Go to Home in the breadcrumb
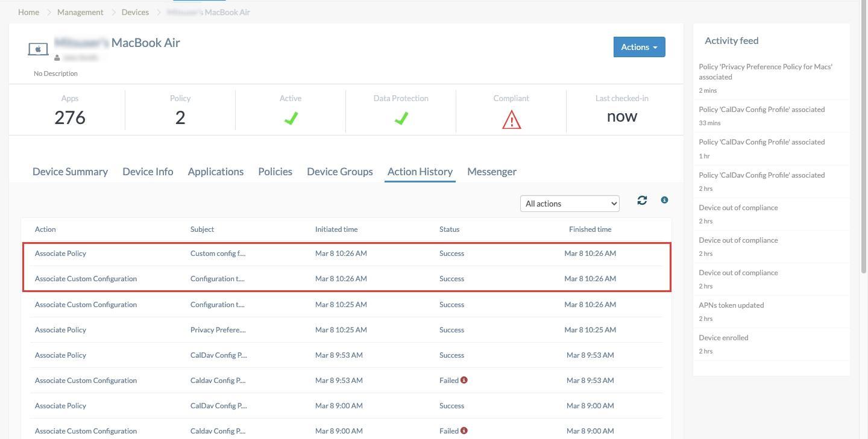 28,12
